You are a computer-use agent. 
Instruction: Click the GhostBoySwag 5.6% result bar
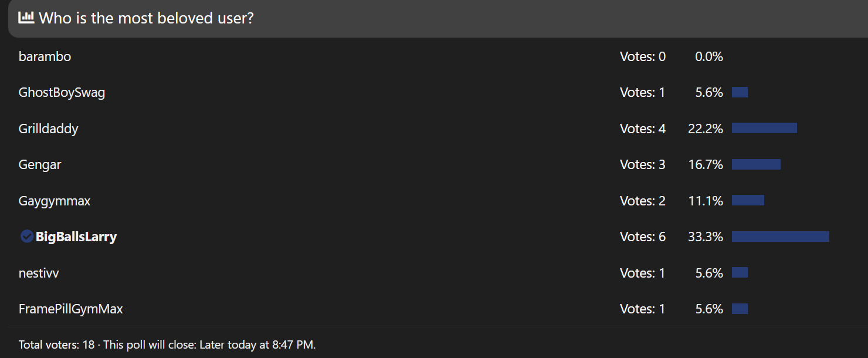click(x=740, y=92)
